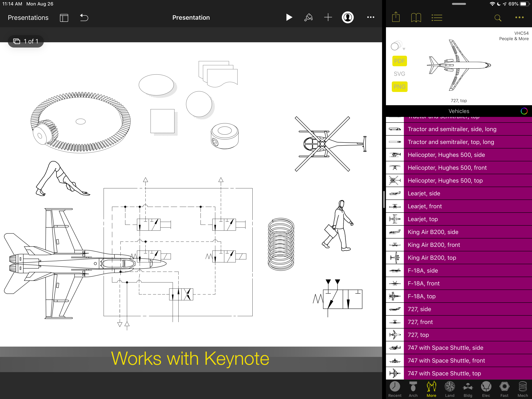Enable the SVG export format
The image size is (532, 399).
click(x=399, y=74)
